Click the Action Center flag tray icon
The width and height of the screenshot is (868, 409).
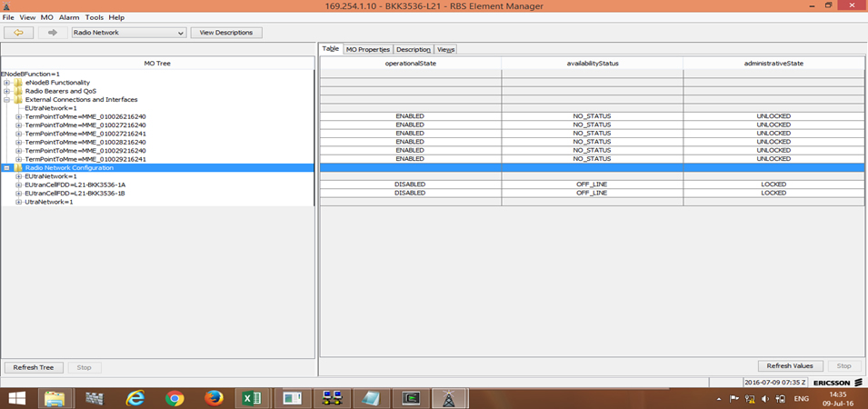pos(734,398)
